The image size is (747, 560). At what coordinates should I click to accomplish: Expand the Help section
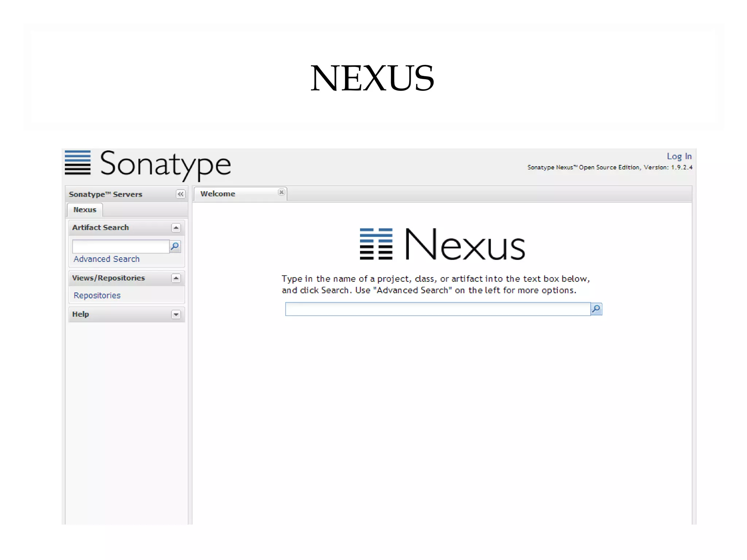pyautogui.click(x=176, y=314)
